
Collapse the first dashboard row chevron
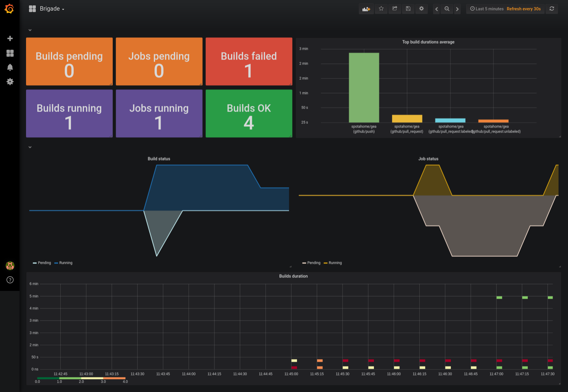30,30
